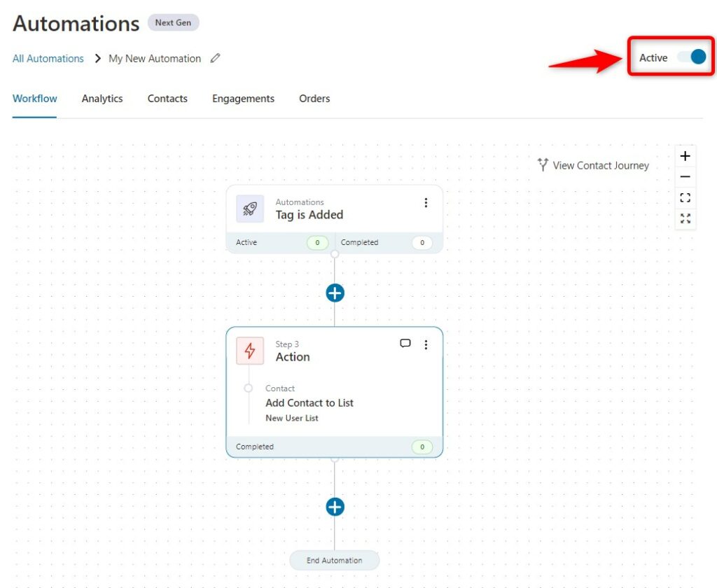The width and height of the screenshot is (717, 588).
Task: Edit automation name with pencil icon
Action: [215, 58]
